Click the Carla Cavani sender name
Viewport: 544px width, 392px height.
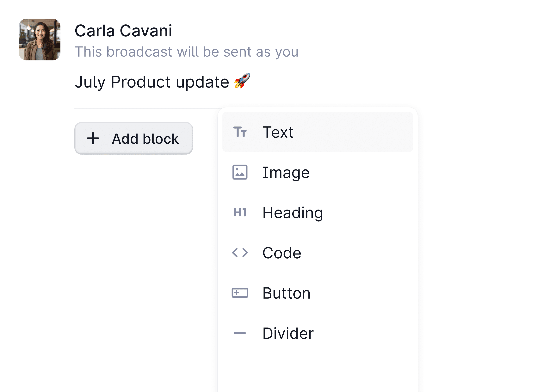point(123,31)
